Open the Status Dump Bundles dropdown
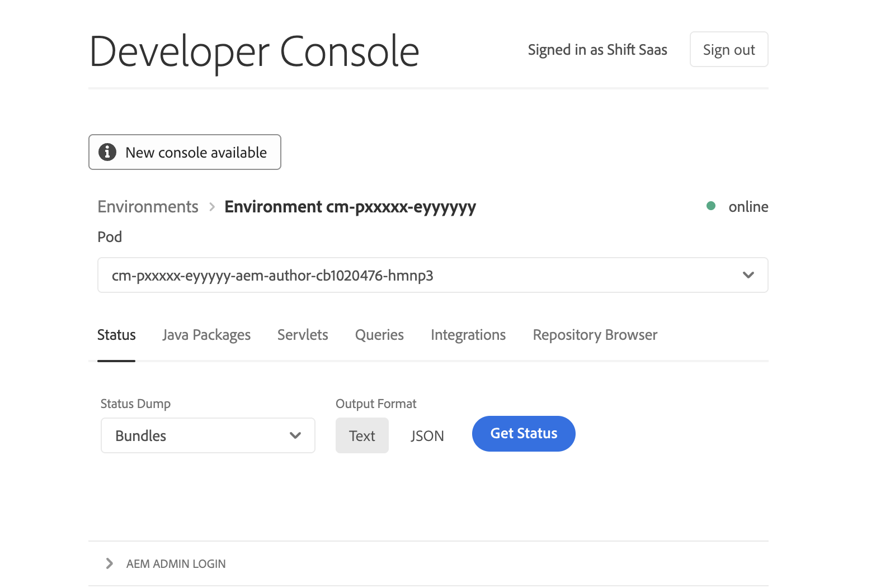This screenshot has width=876, height=588. pyautogui.click(x=208, y=435)
